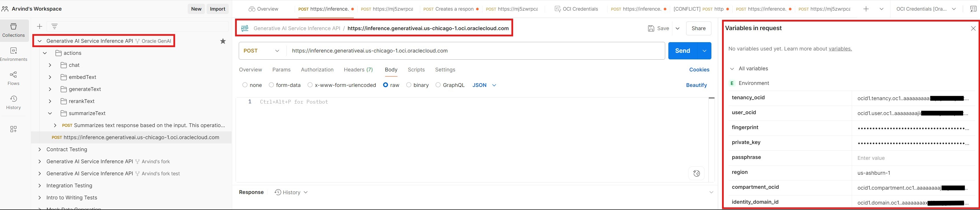Switch to the Authorization tab
980x210 pixels.
pos(317,70)
